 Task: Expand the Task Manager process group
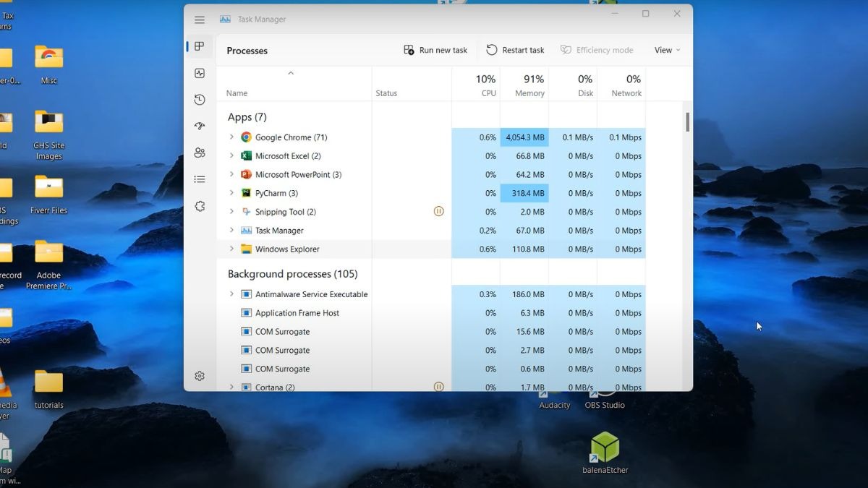click(231, 231)
